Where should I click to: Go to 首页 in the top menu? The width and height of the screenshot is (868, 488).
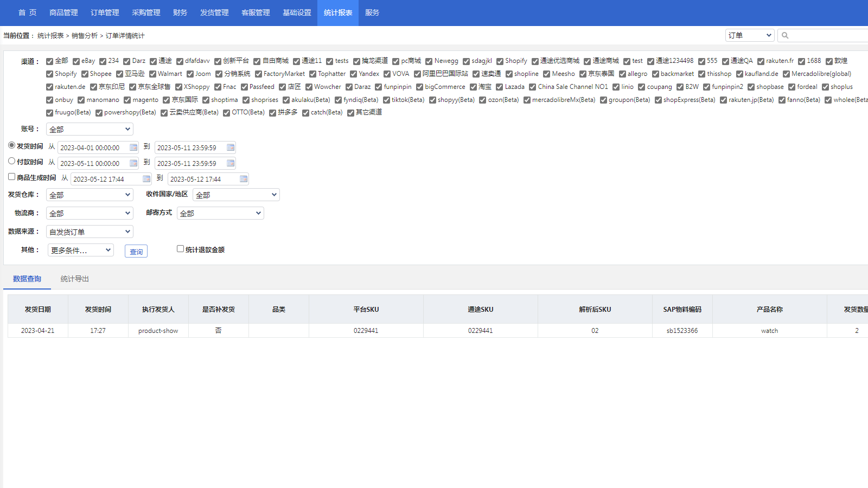pyautogui.click(x=27, y=12)
